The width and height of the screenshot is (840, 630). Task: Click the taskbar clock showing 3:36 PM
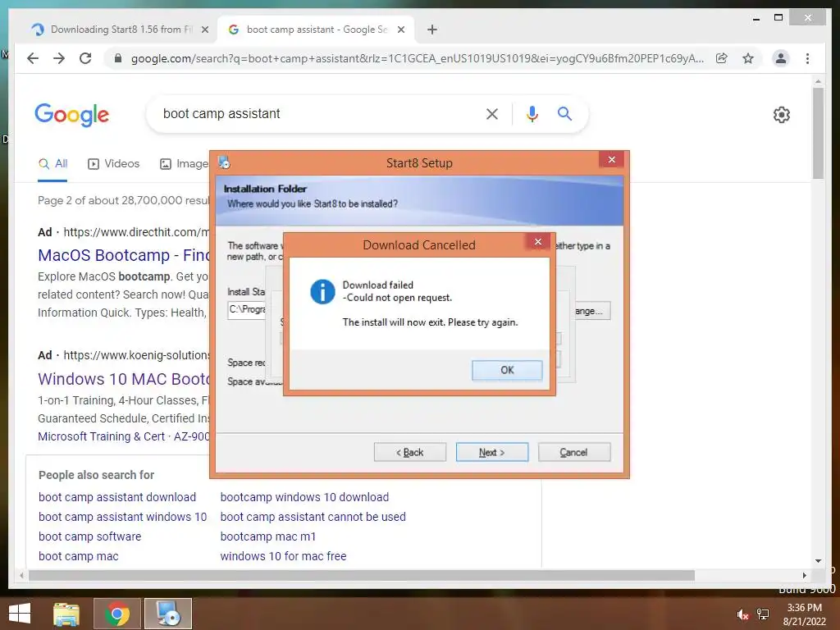coord(805,614)
